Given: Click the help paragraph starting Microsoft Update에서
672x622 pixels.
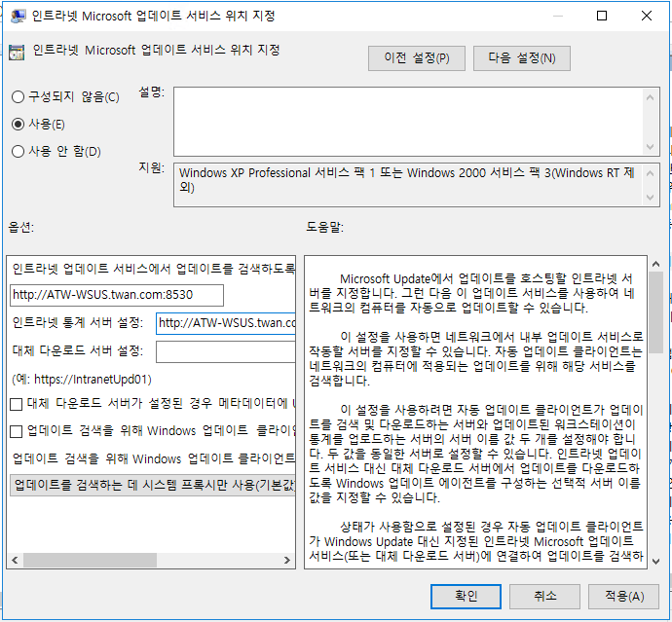Looking at the screenshot, I should click(471, 293).
